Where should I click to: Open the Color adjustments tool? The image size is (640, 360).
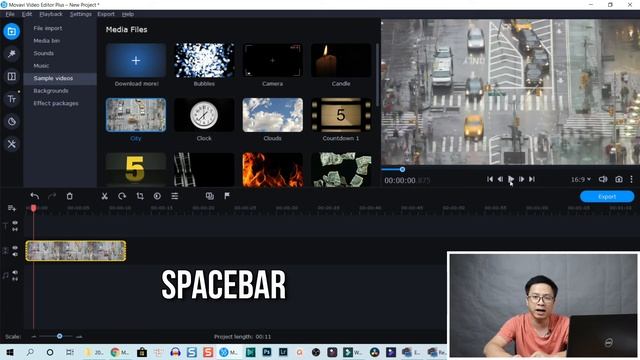pos(157,196)
